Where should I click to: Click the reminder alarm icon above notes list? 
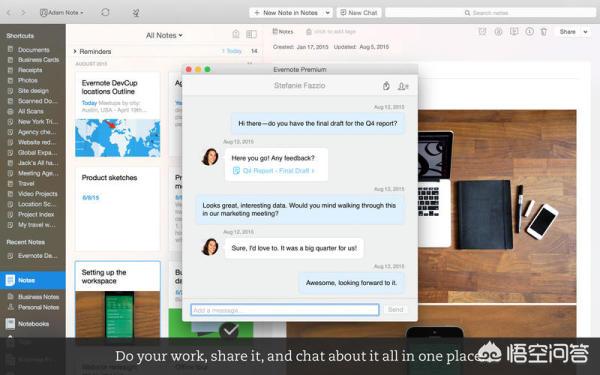[x=236, y=34]
